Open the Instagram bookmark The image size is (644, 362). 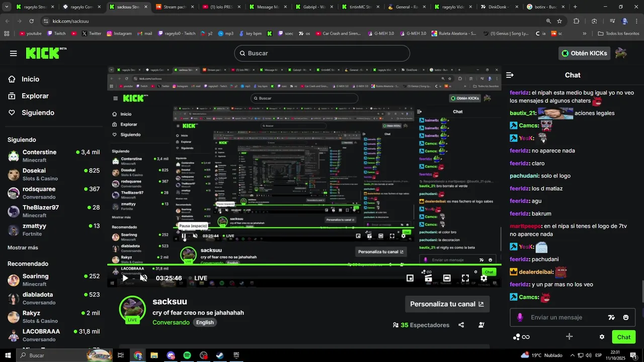point(119,34)
